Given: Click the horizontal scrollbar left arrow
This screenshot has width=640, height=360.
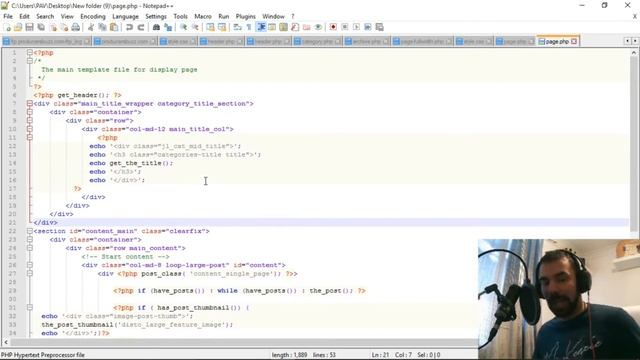Looking at the screenshot, I should pyautogui.click(x=6, y=342).
